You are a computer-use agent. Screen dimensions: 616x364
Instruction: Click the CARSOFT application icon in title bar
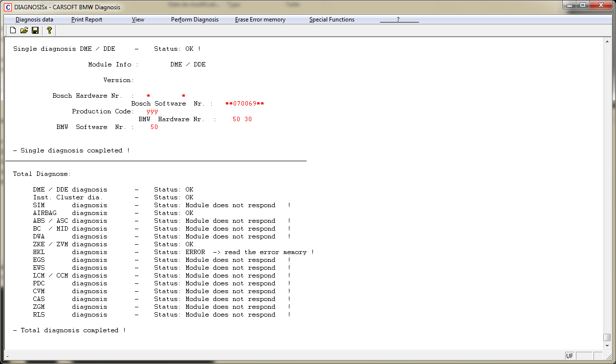[x=8, y=7]
